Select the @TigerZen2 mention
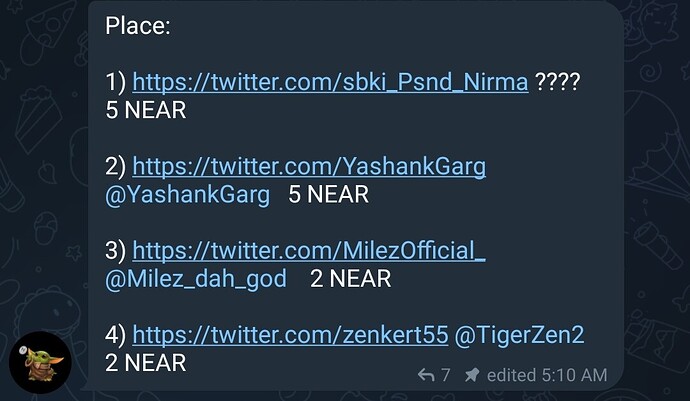Image resolution: width=690 pixels, height=401 pixels. click(519, 335)
